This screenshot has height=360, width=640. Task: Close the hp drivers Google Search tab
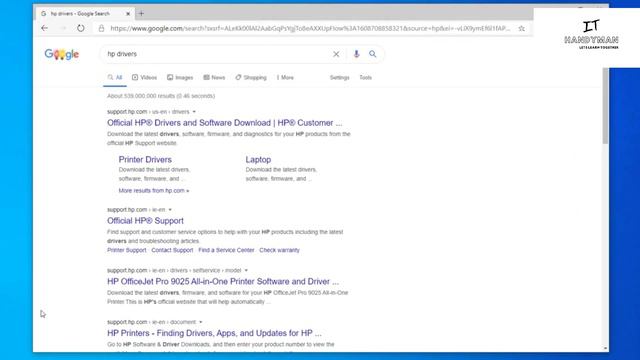pyautogui.click(x=128, y=13)
